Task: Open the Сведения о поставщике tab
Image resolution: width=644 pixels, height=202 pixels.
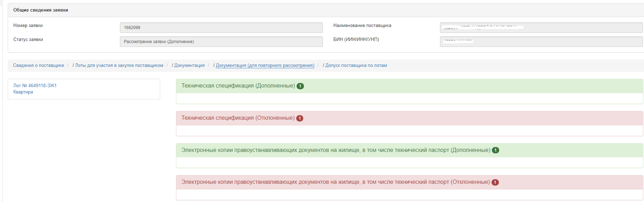Action: [x=39, y=65]
